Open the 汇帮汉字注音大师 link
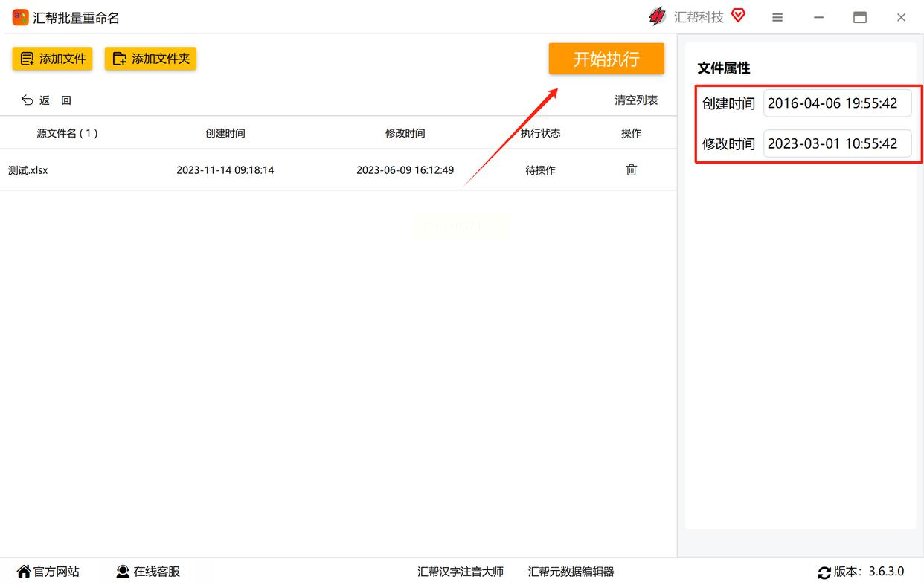The width and height of the screenshot is (924, 585). click(460, 572)
